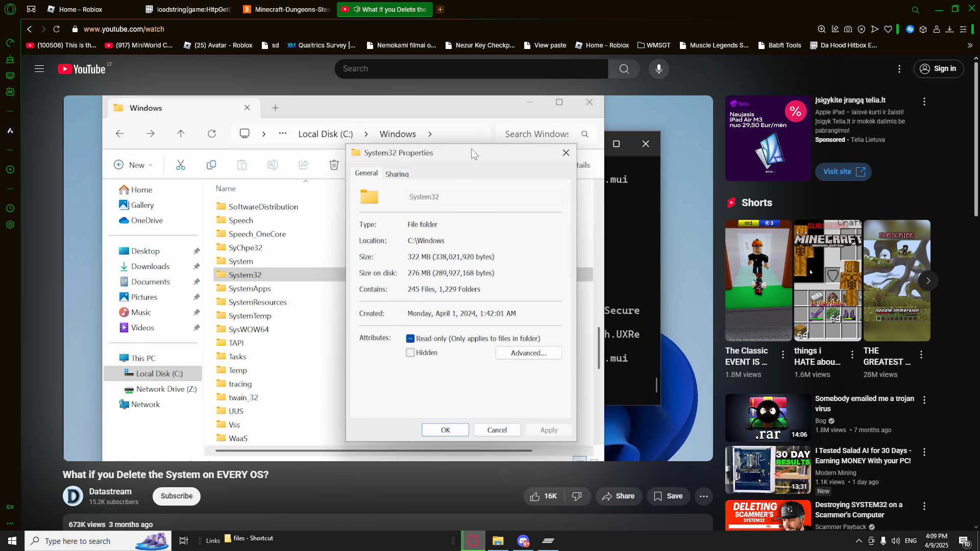980x551 pixels.
Task: Click the pinboard edit icon in address bar
Action: tap(835, 29)
